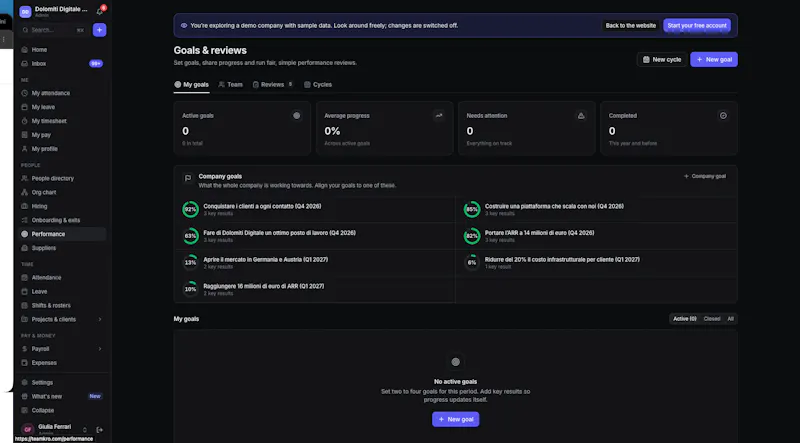Expand the Projects & clients chevron

pyautogui.click(x=100, y=319)
